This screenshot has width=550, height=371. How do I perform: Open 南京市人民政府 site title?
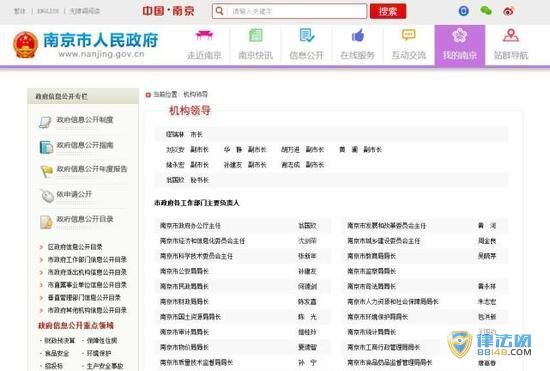101,40
